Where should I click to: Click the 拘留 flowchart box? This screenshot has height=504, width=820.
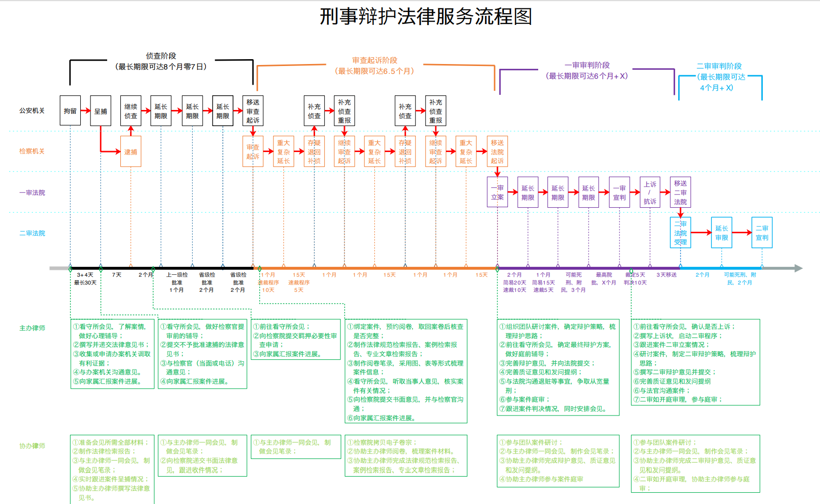coord(70,110)
